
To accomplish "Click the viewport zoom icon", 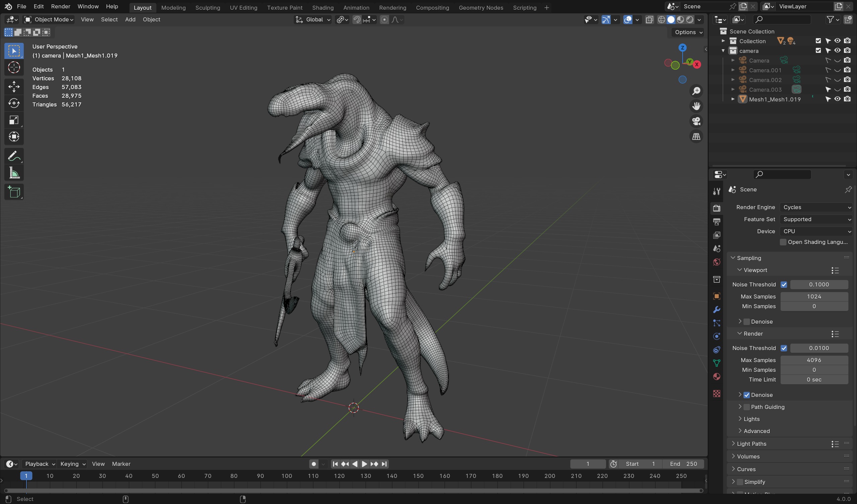I will 696,91.
